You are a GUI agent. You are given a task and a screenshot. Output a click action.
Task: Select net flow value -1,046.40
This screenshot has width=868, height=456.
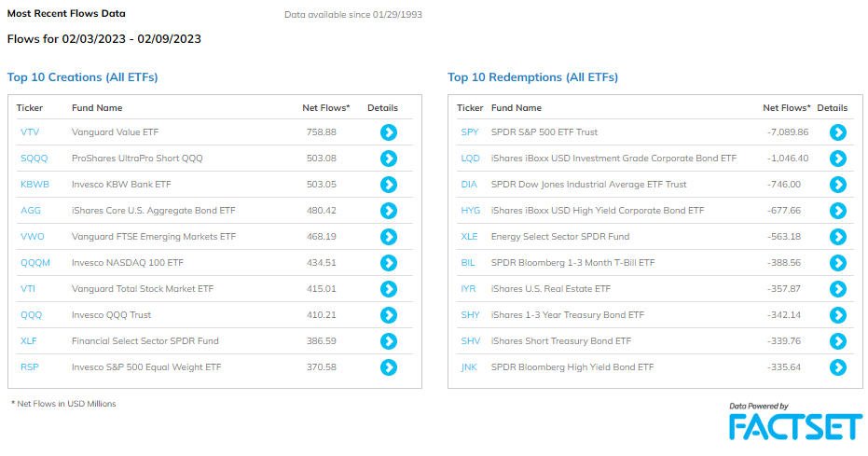(x=788, y=159)
